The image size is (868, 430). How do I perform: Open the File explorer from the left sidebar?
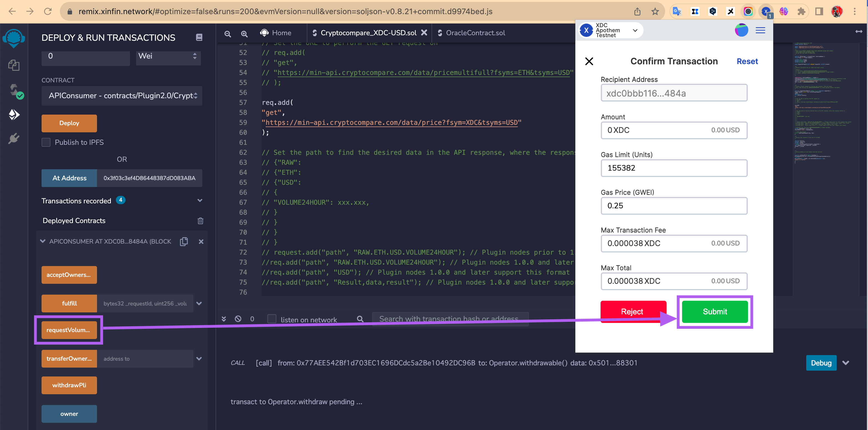coord(14,65)
